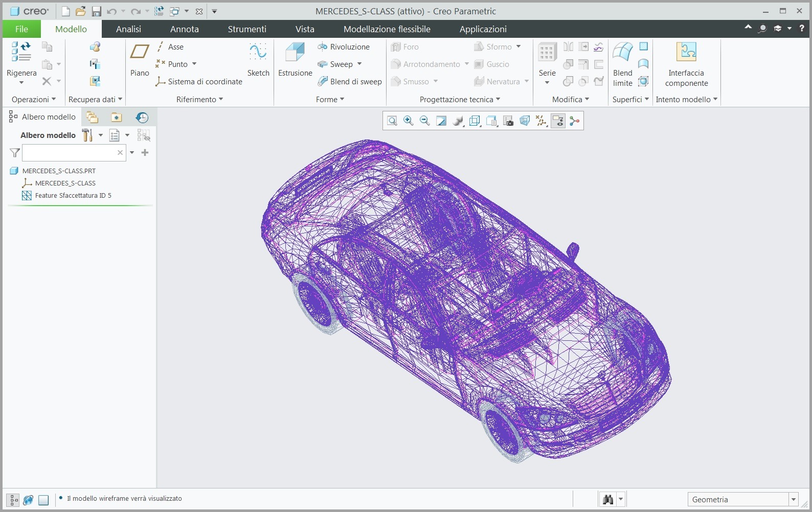Click the Blend limite surface tool

[623, 64]
